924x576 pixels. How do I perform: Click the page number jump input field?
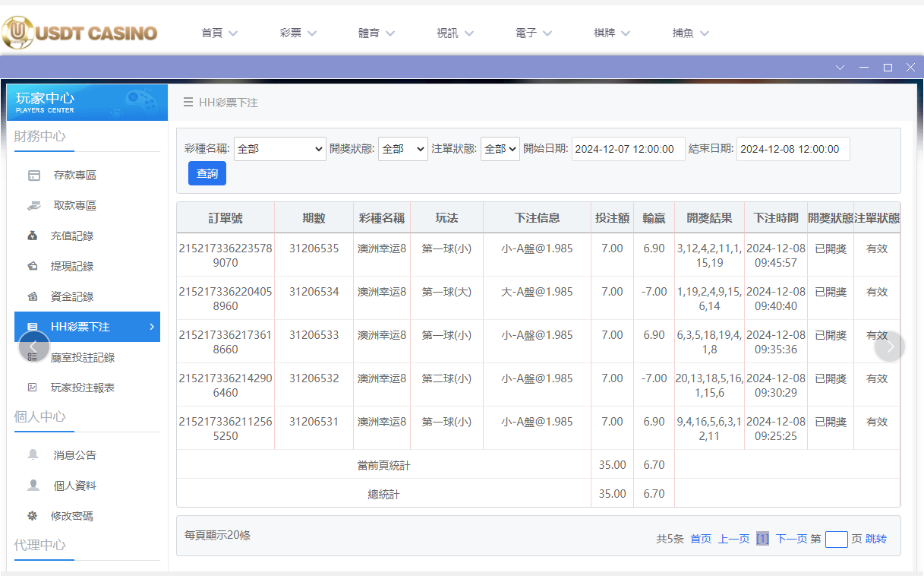[836, 539]
